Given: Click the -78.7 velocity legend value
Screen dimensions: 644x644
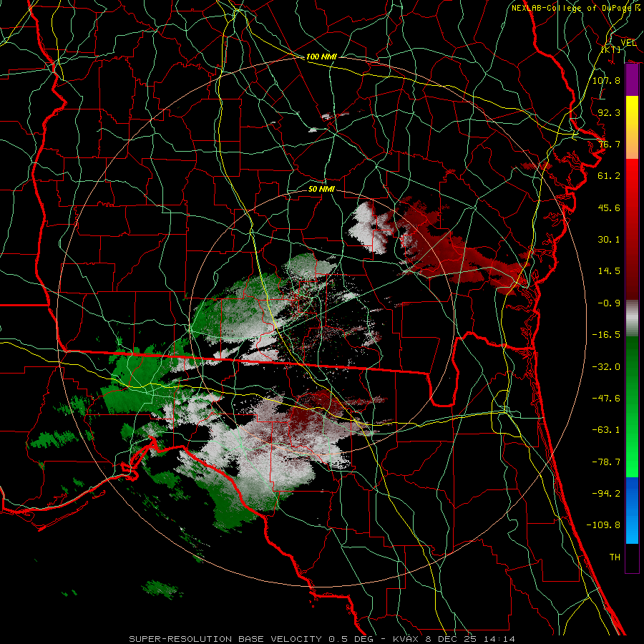Looking at the screenshot, I should [606, 462].
